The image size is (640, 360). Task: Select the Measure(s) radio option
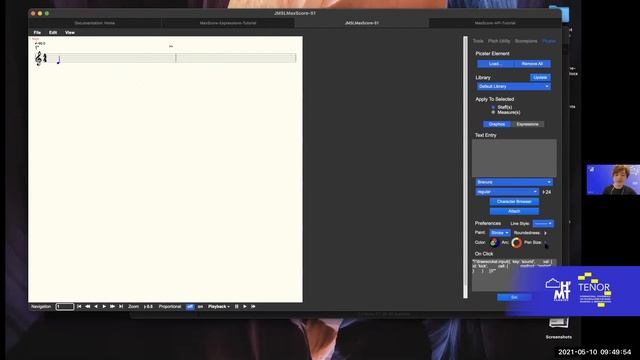point(493,112)
